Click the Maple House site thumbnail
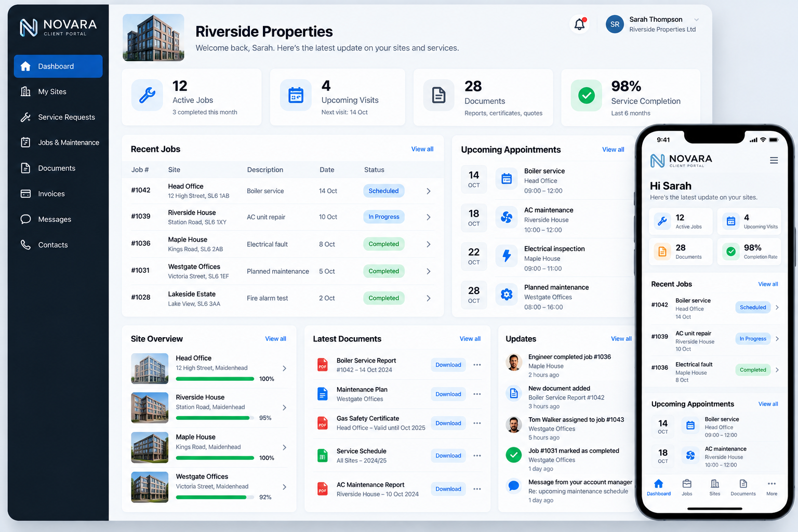798x532 pixels. pyautogui.click(x=150, y=447)
